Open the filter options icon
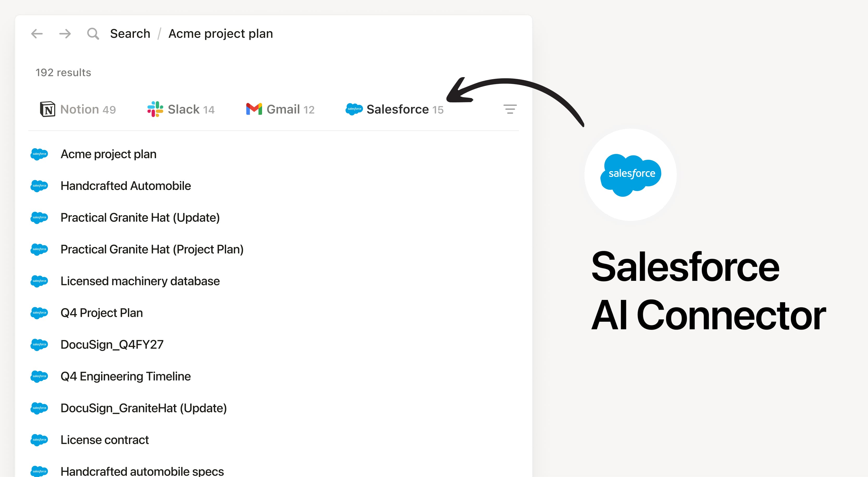This screenshot has width=868, height=477. point(510,109)
